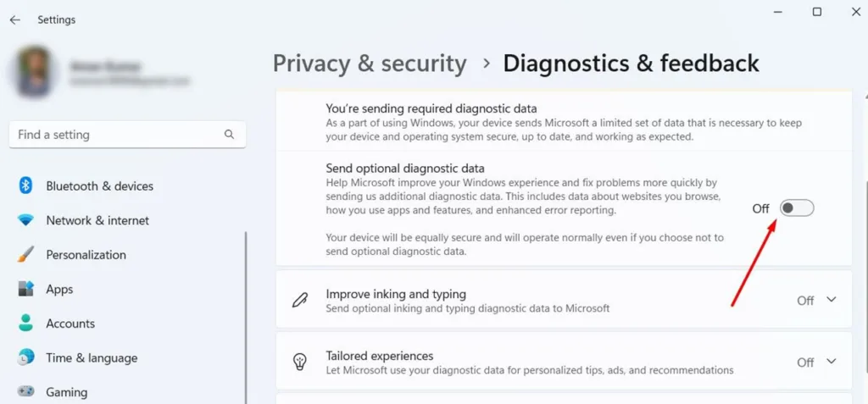The height and width of the screenshot is (404, 868).
Task: Select Network & internet menu item
Action: pos(97,220)
